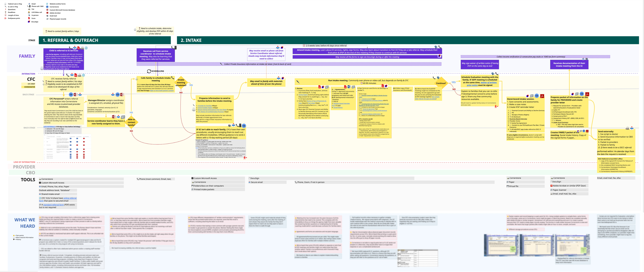This screenshot has height=272, width=644.
Task: Click the Snail mail icon in the legend
Action: (x=47, y=16)
